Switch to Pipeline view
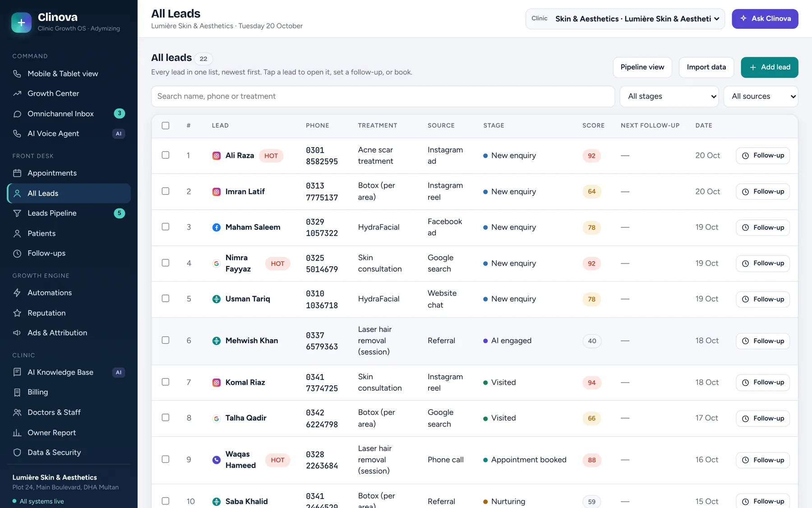Viewport: 812px width, 508px height. pos(642,67)
